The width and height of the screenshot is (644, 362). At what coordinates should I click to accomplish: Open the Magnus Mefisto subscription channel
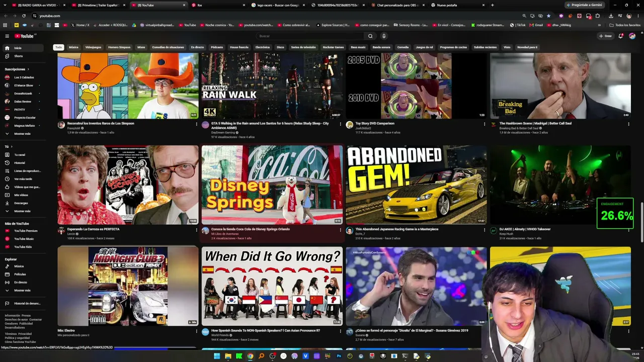point(24,126)
